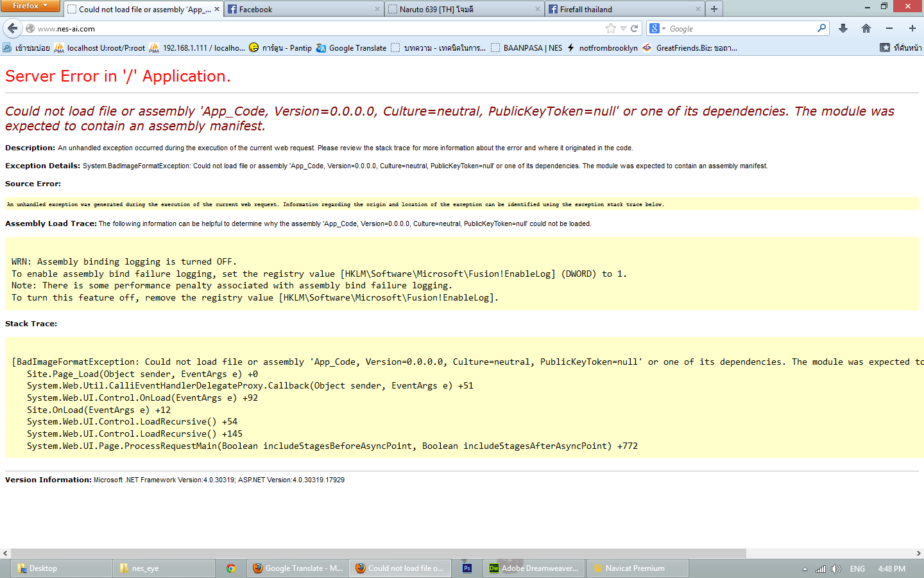Close the Firefall thailand tab
The image size is (924, 578).
point(697,9)
